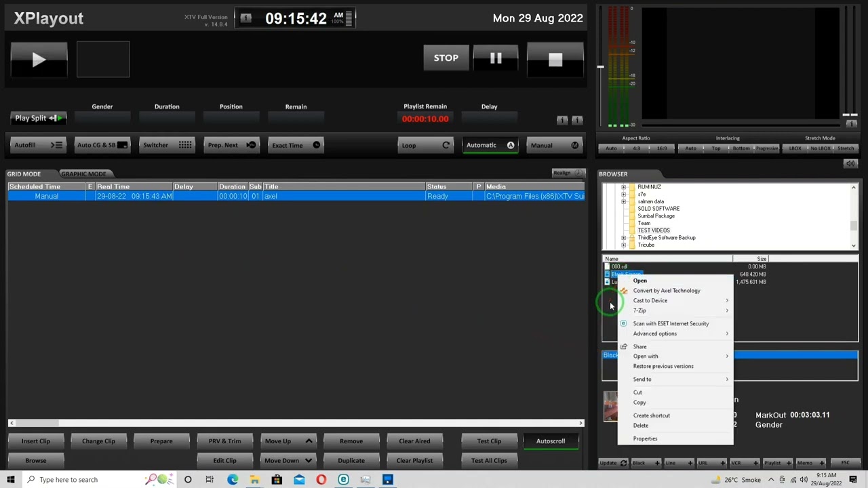Click the STOP text button
Image resolution: width=868 pixels, height=488 pixels.
tap(446, 58)
